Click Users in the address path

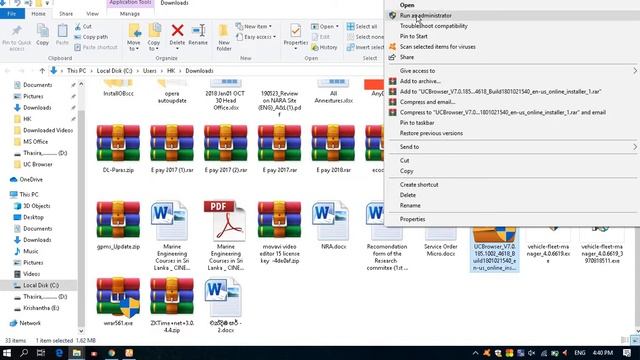(x=149, y=71)
